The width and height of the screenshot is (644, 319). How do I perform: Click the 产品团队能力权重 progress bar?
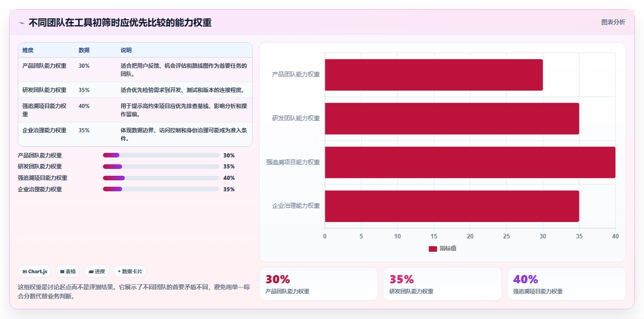161,155
